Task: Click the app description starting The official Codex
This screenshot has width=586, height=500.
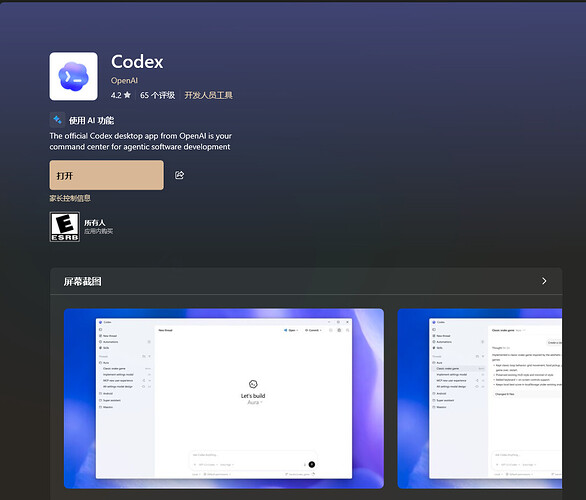Action: [141, 141]
